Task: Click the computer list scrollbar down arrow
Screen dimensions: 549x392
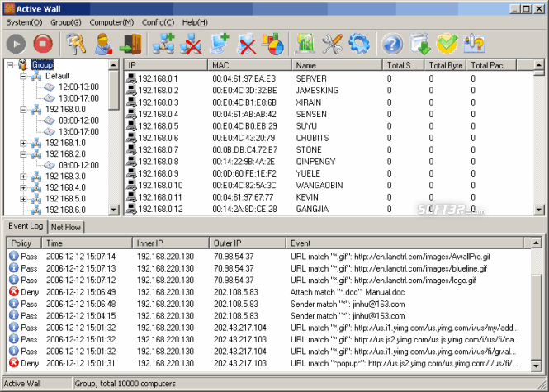Action: click(538, 210)
